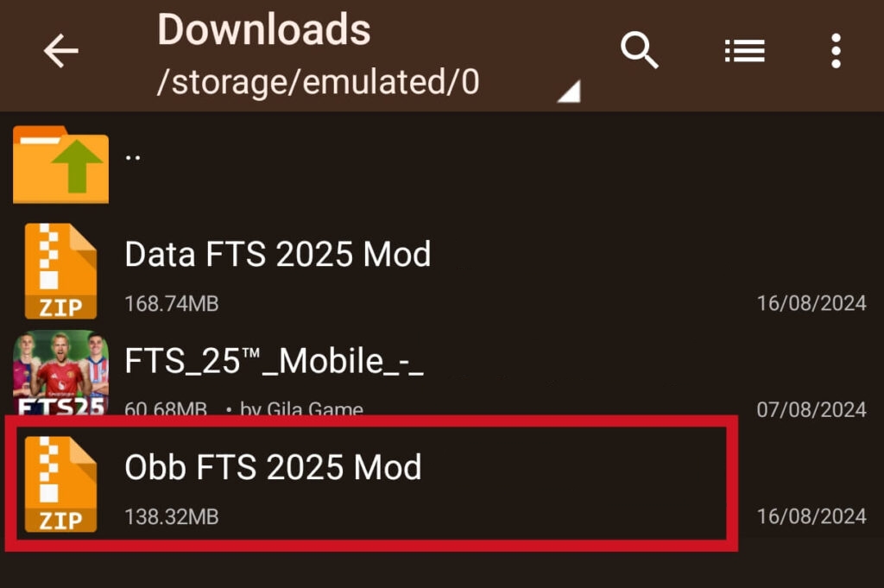Click the parent folder up-arrow icon
884x588 pixels.
60,164
